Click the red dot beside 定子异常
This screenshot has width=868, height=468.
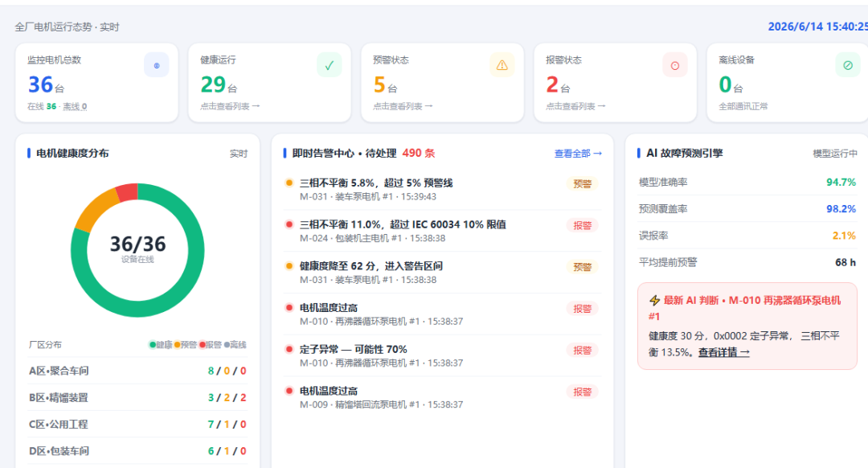(x=289, y=349)
